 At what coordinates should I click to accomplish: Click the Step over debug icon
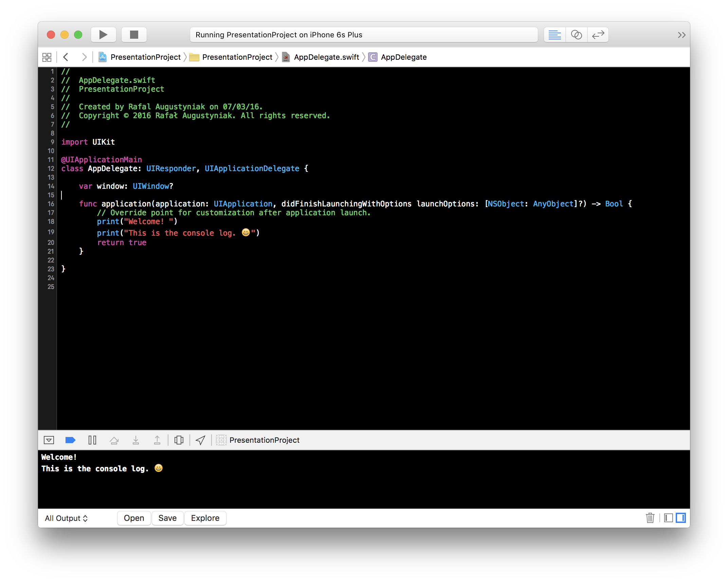coord(114,440)
